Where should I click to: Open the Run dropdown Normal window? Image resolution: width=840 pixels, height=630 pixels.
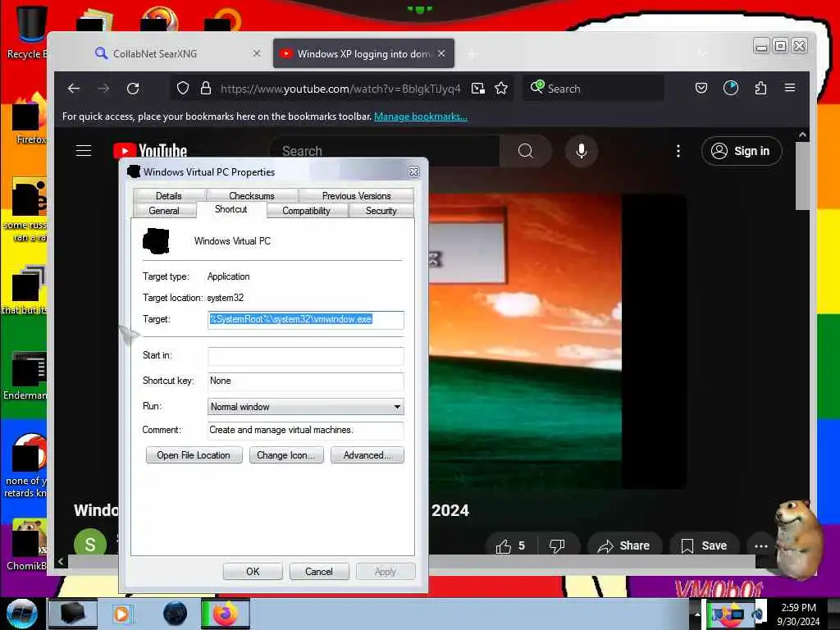[305, 407]
